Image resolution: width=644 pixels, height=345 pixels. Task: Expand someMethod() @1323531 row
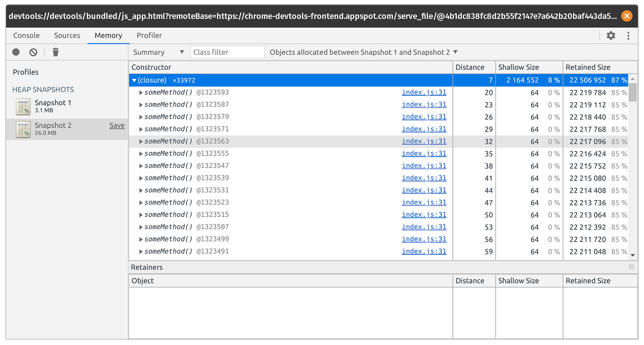point(141,190)
